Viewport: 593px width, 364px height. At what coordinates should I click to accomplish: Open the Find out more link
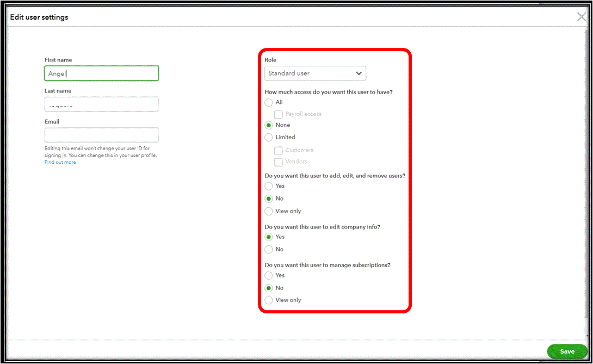coord(60,162)
